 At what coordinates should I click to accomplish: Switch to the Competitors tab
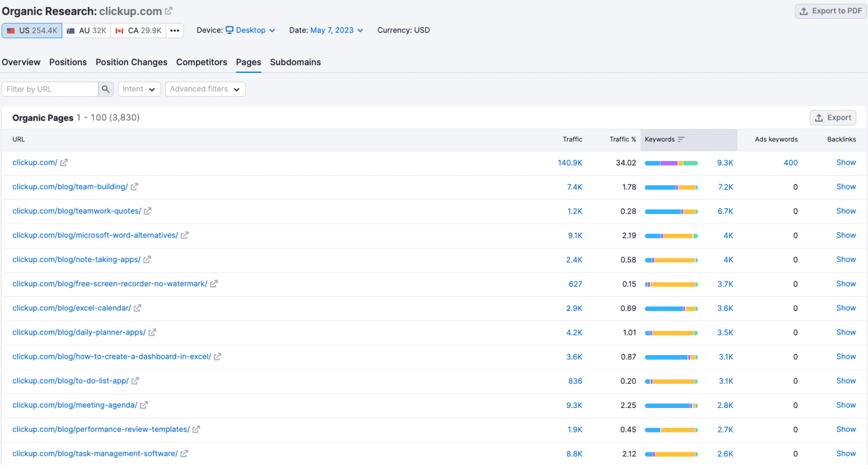[x=202, y=62]
